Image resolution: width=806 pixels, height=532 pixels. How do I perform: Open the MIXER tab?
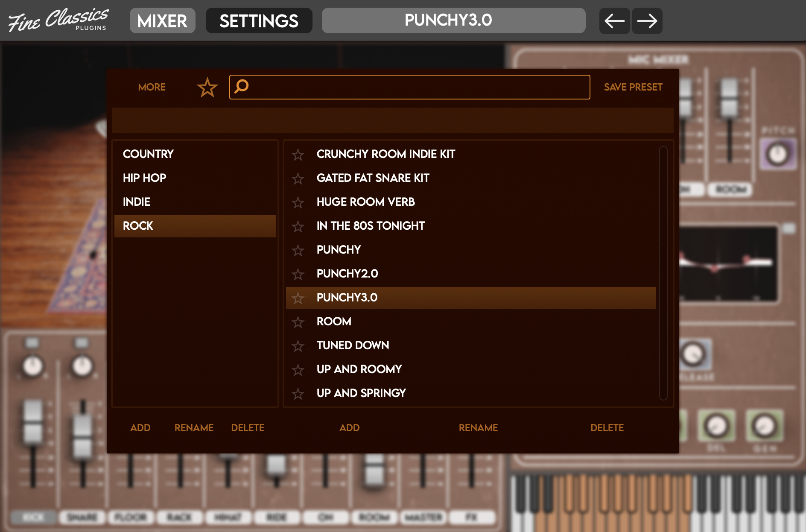(x=162, y=21)
